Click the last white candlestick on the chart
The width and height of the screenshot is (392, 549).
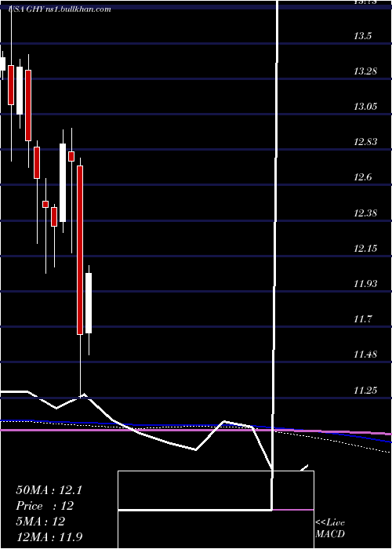[x=89, y=303]
